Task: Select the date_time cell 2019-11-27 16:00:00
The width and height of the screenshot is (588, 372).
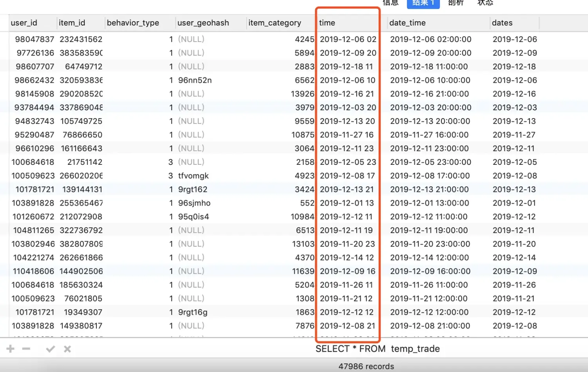Action: tap(429, 135)
